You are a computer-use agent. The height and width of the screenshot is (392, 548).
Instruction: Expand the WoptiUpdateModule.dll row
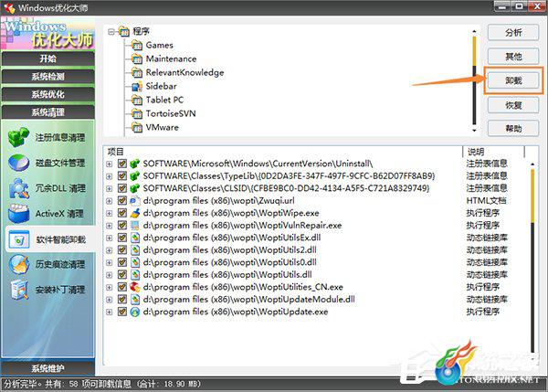(x=110, y=300)
